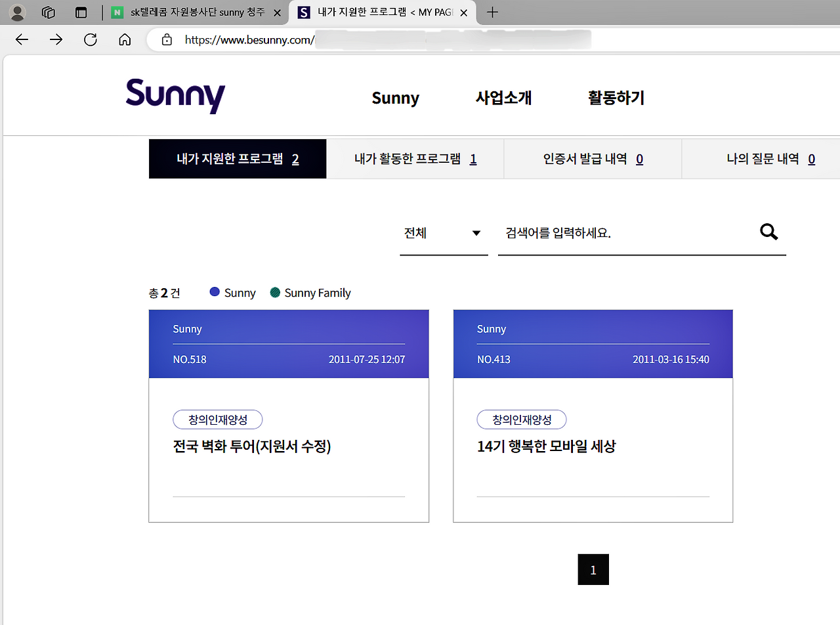Reload the page with the refresh icon
This screenshot has height=625, width=840.
[x=91, y=39]
